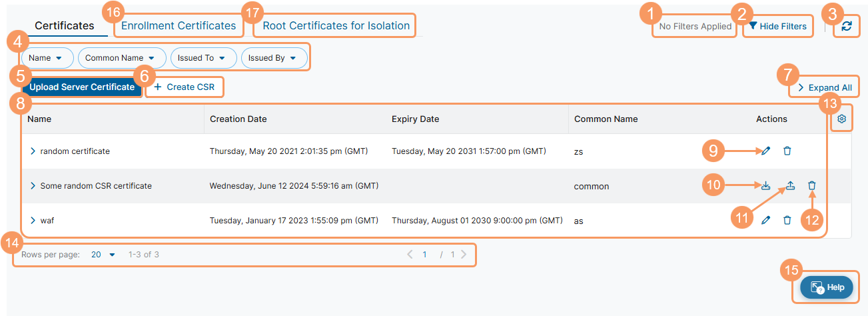Change rows per page from 20

tap(103, 255)
